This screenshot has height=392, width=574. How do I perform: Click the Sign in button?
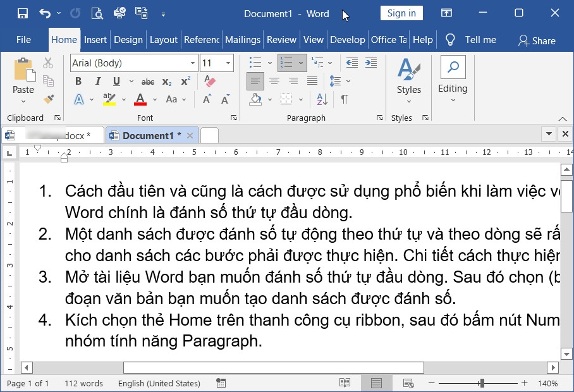(401, 13)
